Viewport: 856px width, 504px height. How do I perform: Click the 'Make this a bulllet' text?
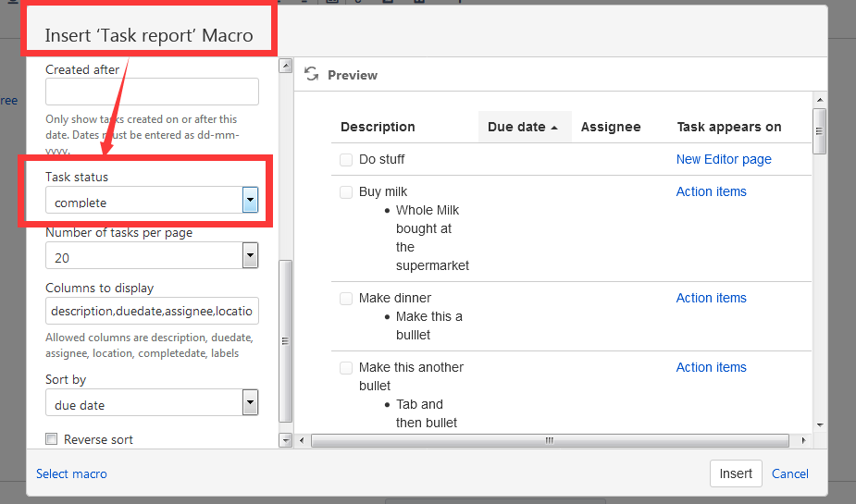tap(428, 326)
